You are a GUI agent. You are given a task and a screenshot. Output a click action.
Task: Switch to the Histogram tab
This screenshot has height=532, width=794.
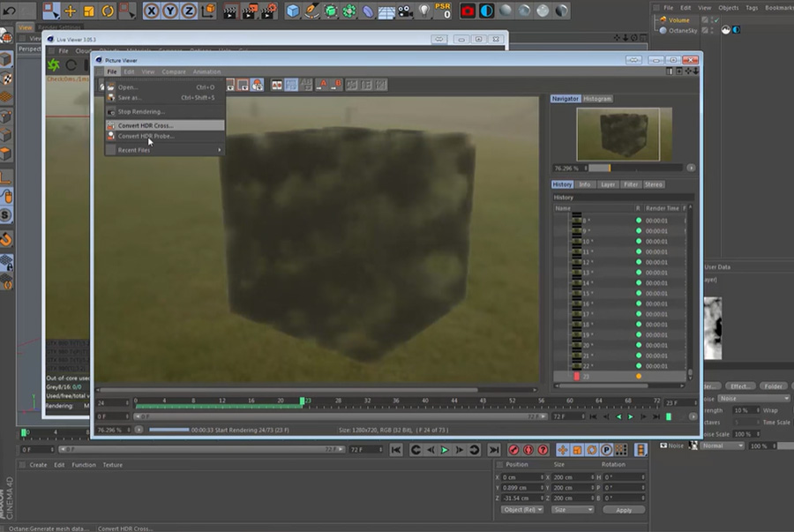click(595, 100)
